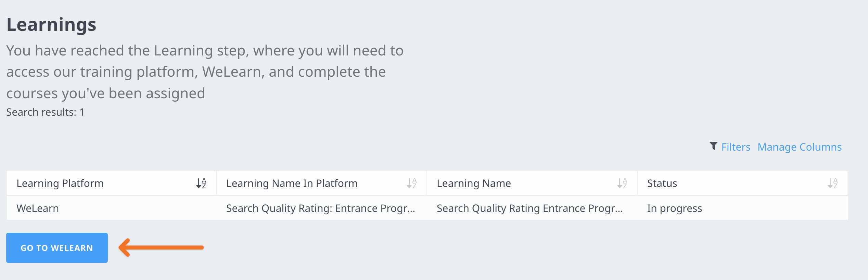Click the In progress status cell
Viewport: 868px width, 280px height.
coord(674,208)
